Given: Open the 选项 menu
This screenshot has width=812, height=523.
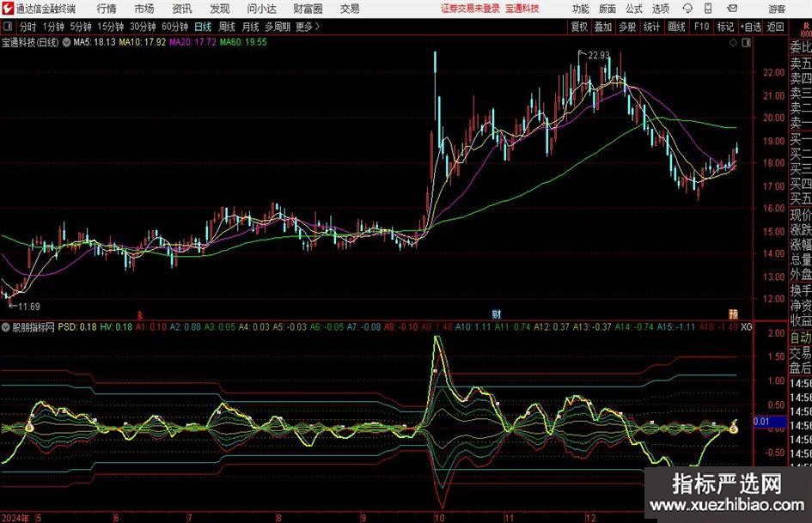Looking at the screenshot, I should (x=660, y=9).
